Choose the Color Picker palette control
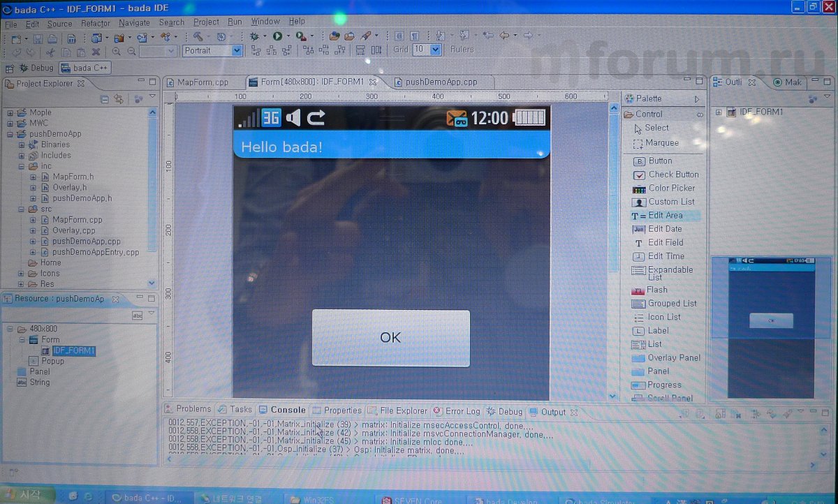 (x=663, y=188)
